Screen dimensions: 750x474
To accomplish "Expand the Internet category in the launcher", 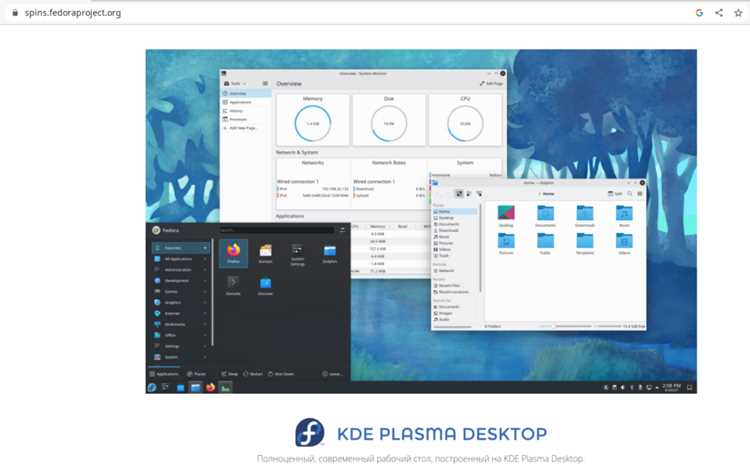I will [x=181, y=313].
